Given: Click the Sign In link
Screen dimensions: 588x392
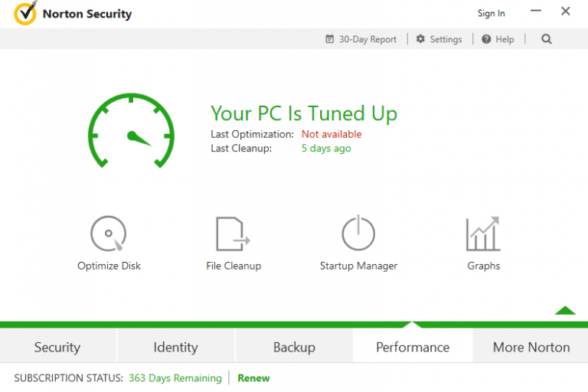Looking at the screenshot, I should pyautogui.click(x=491, y=13).
